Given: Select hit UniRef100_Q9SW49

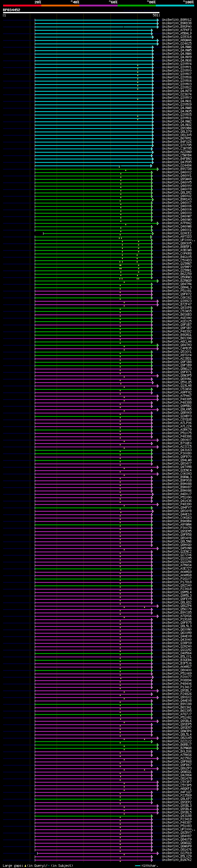Looking at the screenshot, I should pyautogui.click(x=177, y=179).
